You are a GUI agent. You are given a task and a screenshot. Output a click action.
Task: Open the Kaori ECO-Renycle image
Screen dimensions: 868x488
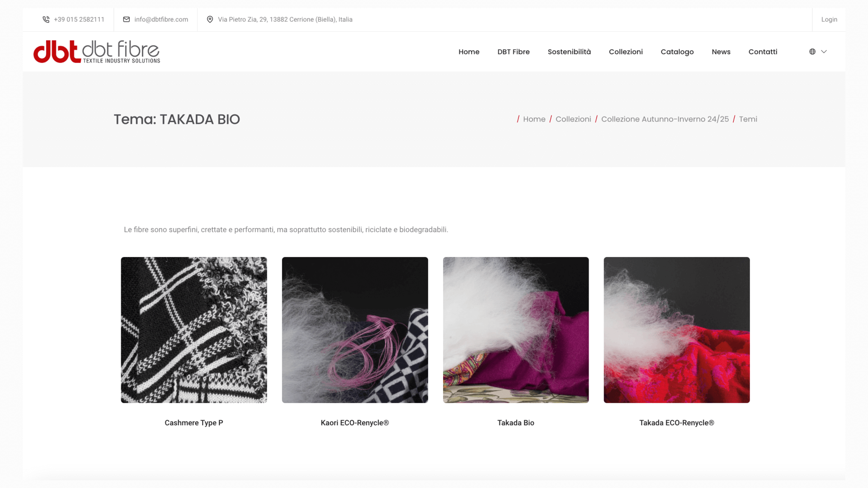coord(355,330)
